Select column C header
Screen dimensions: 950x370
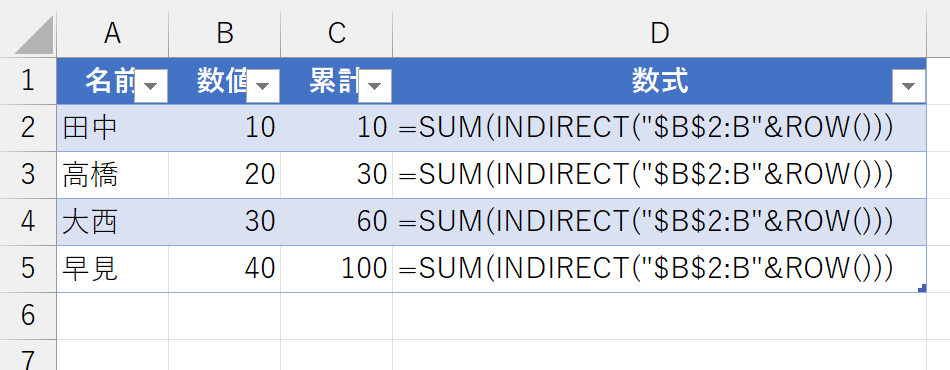pos(337,35)
